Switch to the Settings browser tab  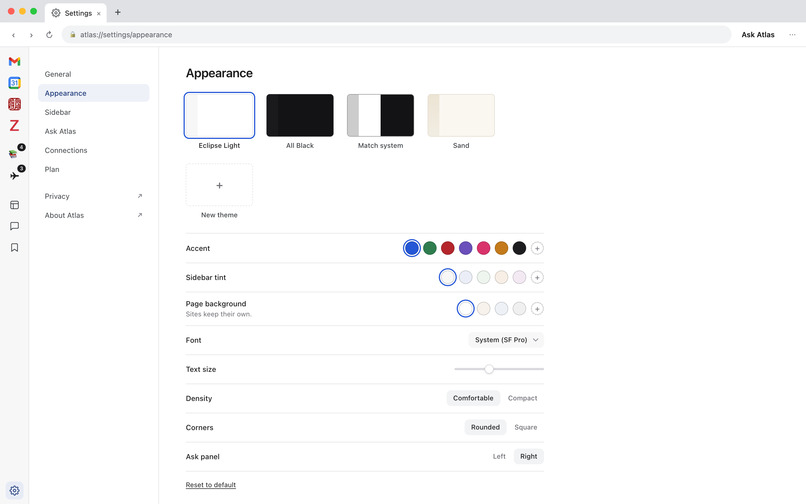(76, 13)
